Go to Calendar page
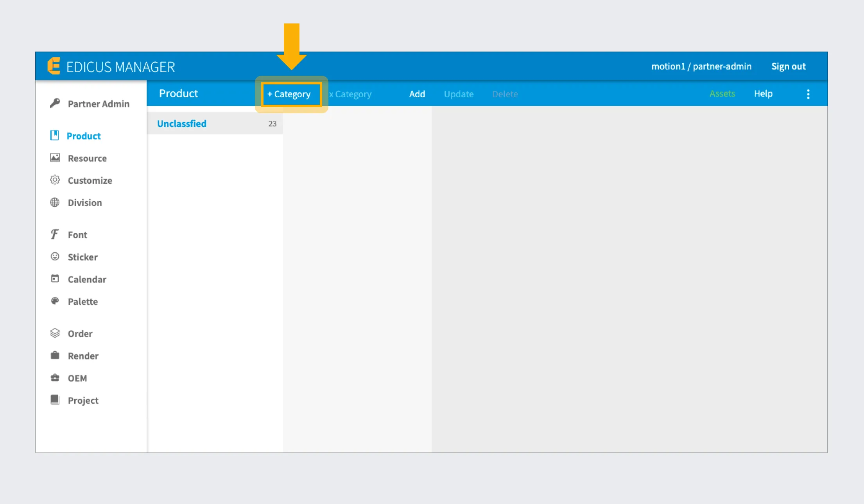This screenshot has height=504, width=864. click(87, 279)
